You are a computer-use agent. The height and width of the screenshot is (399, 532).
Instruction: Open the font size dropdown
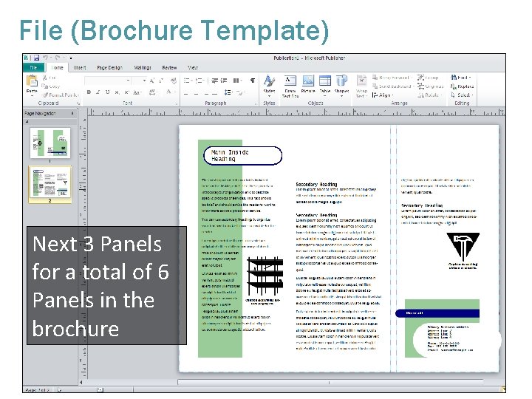click(x=144, y=81)
